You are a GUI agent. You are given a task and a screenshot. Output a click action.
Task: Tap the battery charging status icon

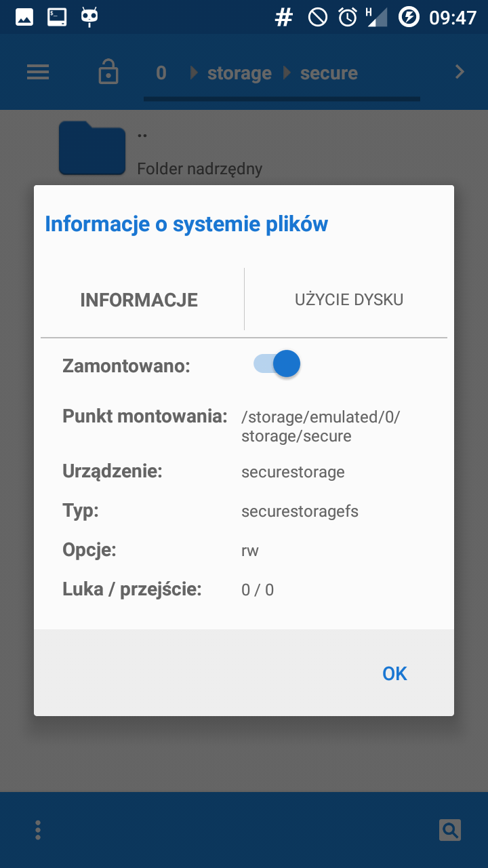[x=409, y=17]
